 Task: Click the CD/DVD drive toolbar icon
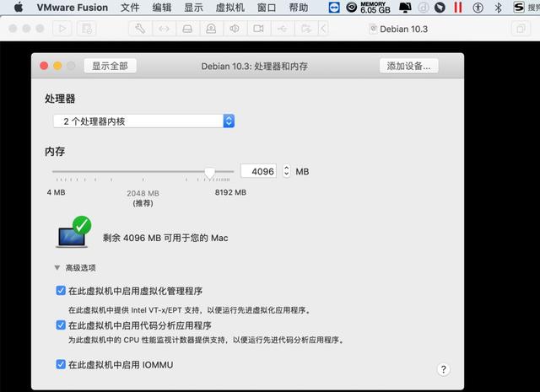tap(211, 29)
